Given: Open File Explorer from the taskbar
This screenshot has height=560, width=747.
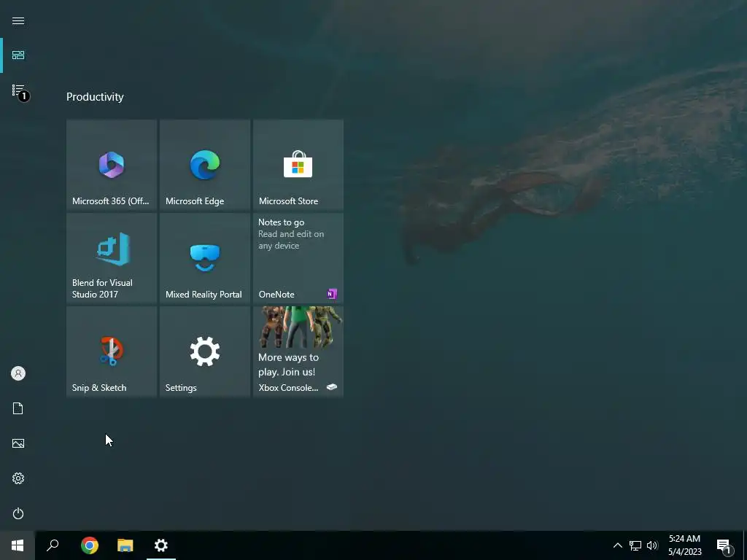Looking at the screenshot, I should [x=125, y=545].
